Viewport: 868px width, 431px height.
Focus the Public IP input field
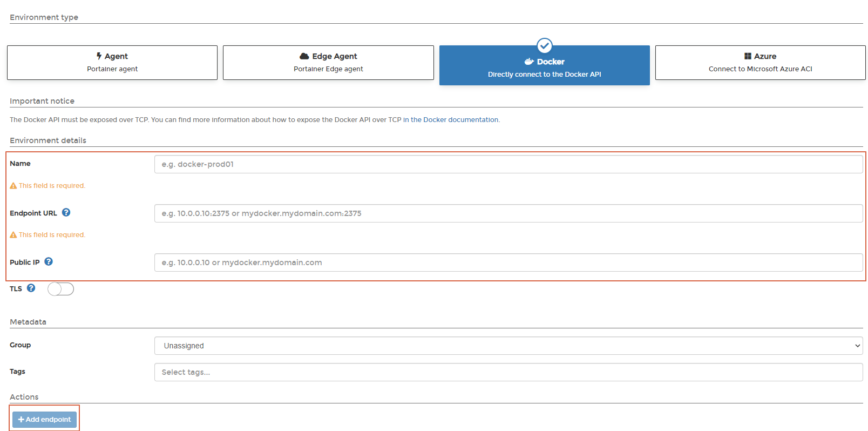[508, 262]
